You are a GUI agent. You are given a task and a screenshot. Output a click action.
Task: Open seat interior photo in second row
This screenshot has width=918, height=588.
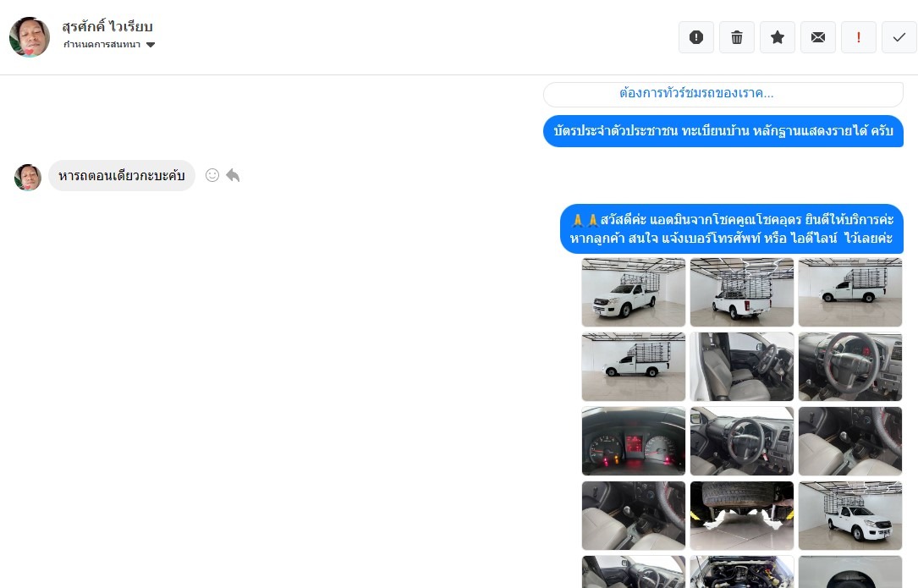pos(742,366)
